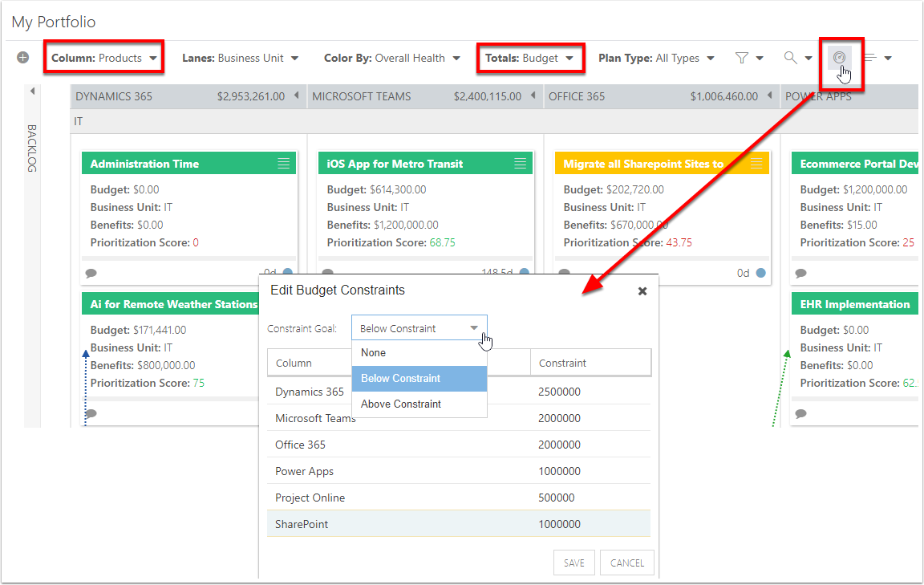Click prioritization score 68.75
The height and width of the screenshot is (585, 924).
[443, 242]
